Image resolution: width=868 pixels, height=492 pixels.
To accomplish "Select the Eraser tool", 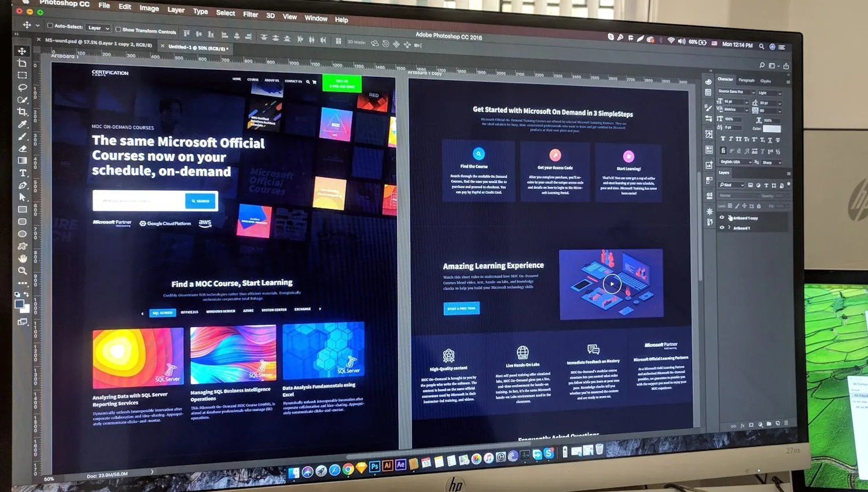I will pyautogui.click(x=22, y=149).
